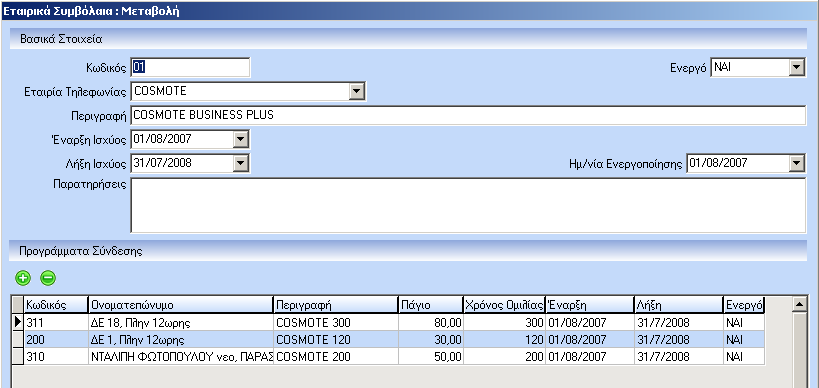Add a new connection program with the green plus
Screen dimensions: 819x388
pos(22,278)
